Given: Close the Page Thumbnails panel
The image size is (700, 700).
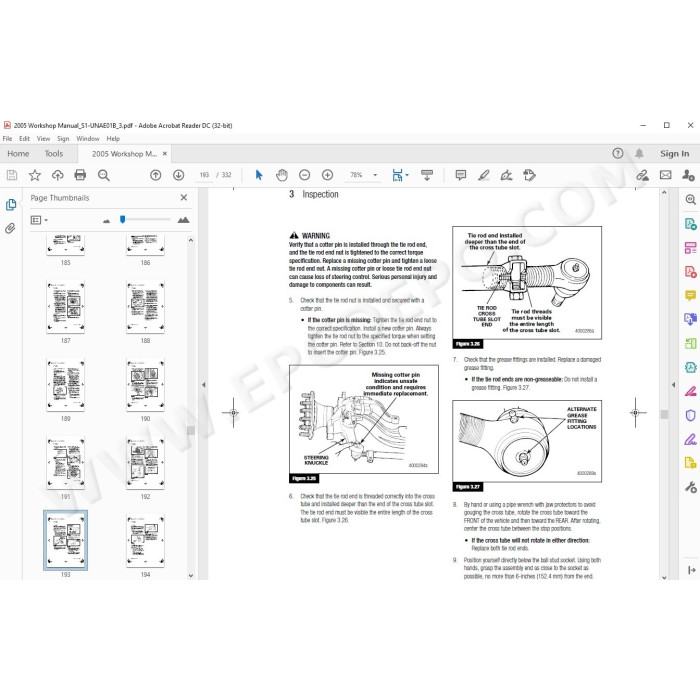Looking at the screenshot, I should pyautogui.click(x=184, y=197).
